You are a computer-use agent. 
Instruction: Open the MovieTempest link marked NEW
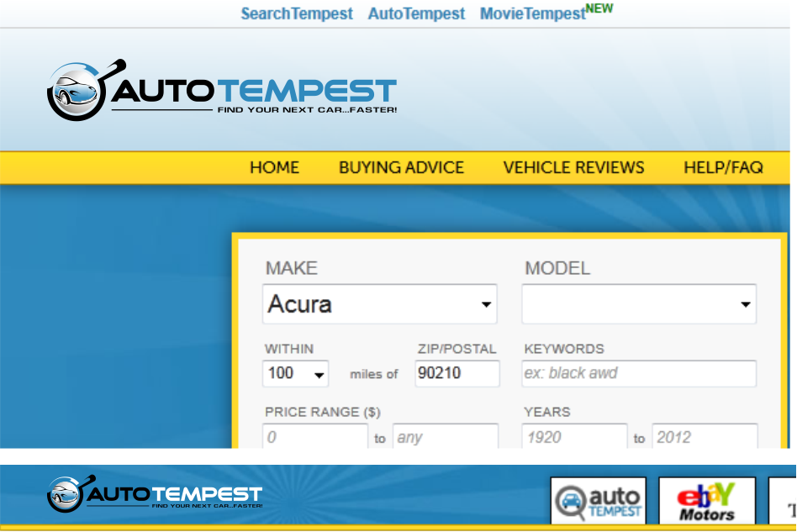pos(533,14)
